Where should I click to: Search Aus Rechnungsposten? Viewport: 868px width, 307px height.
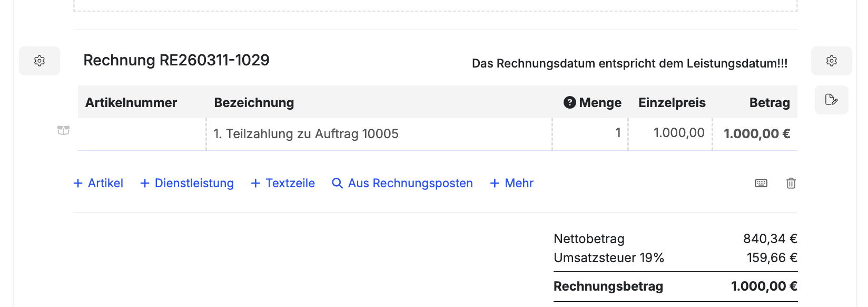402,183
